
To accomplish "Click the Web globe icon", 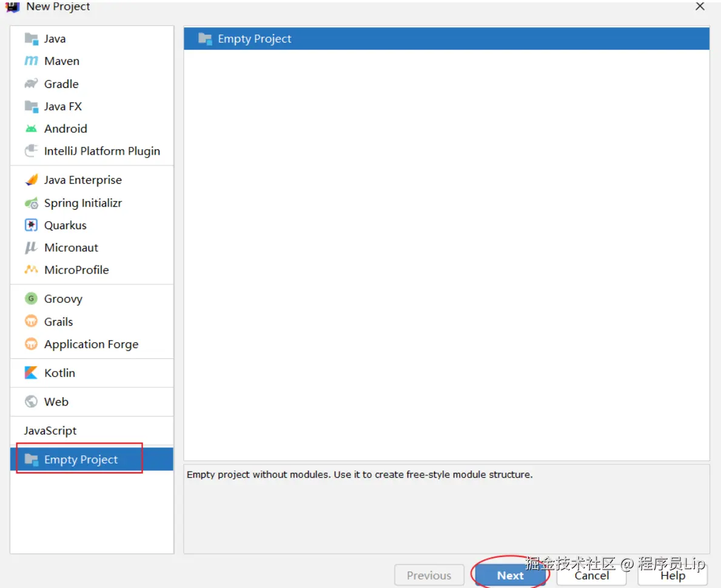I will [x=32, y=402].
